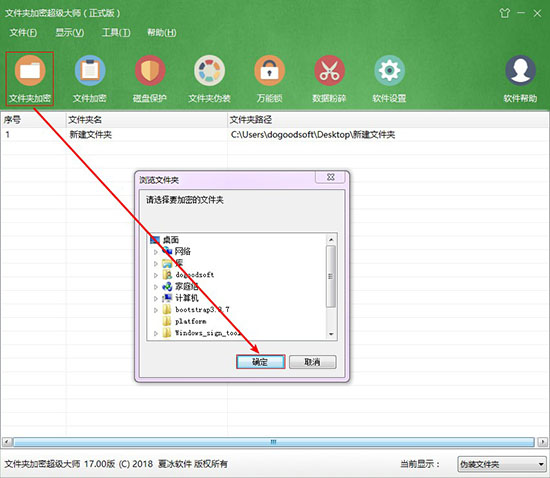Close the main 文件夹加密超级大师 window
The width and height of the screenshot is (550, 478).
pyautogui.click(x=537, y=13)
